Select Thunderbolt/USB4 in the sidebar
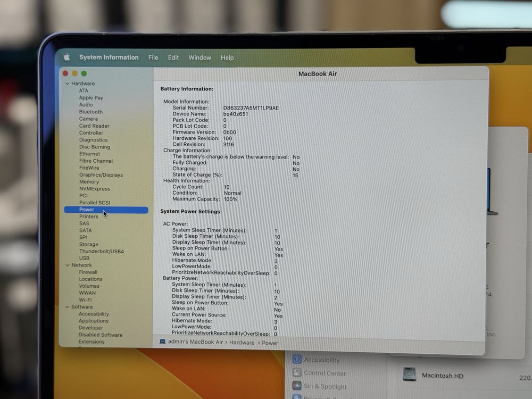 point(102,252)
